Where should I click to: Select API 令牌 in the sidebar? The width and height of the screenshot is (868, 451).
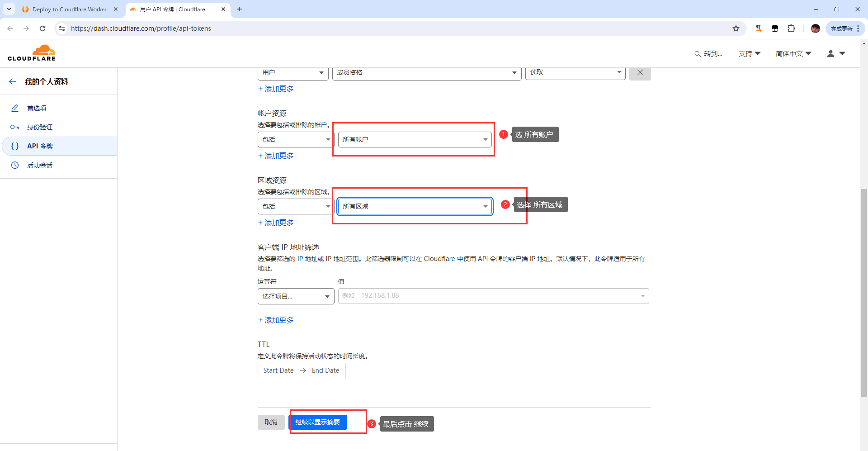tap(40, 146)
